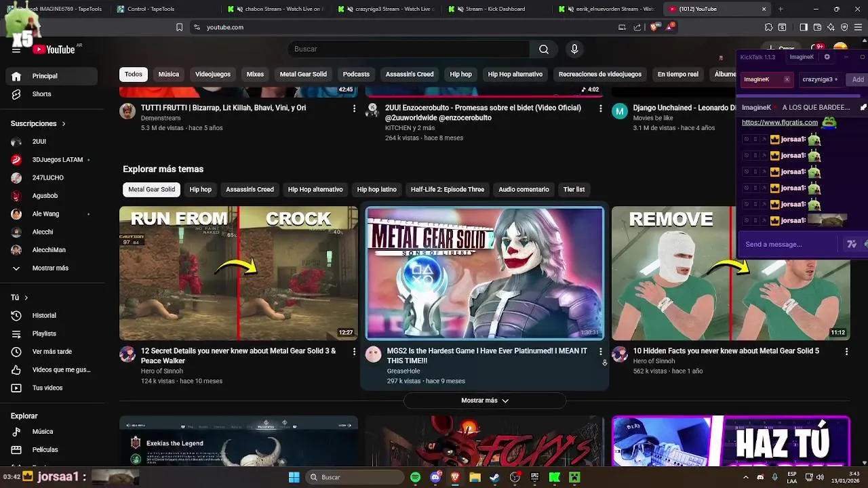
Task: Open the YouTube hamburger guide menu
Action: coord(16,49)
